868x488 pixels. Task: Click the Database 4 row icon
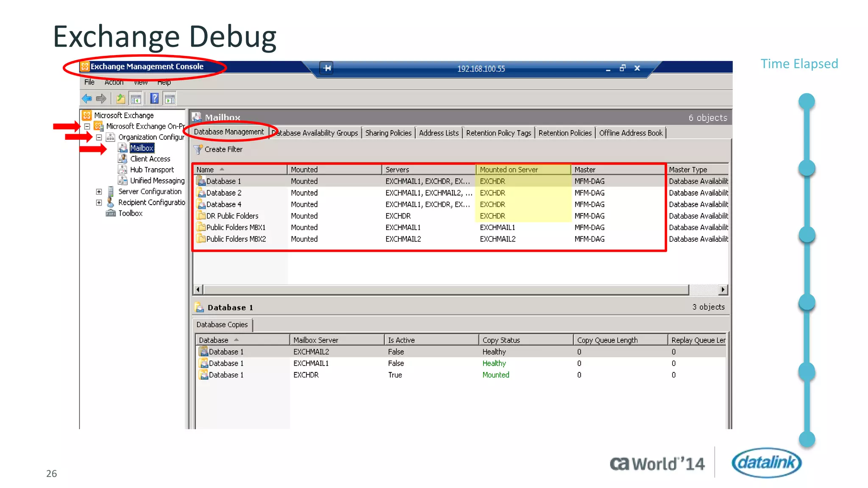pyautogui.click(x=201, y=204)
